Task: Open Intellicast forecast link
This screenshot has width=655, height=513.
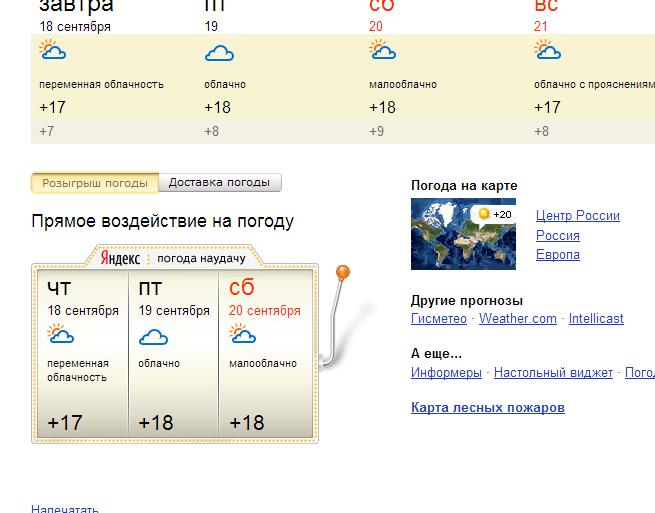Action: 596,318
